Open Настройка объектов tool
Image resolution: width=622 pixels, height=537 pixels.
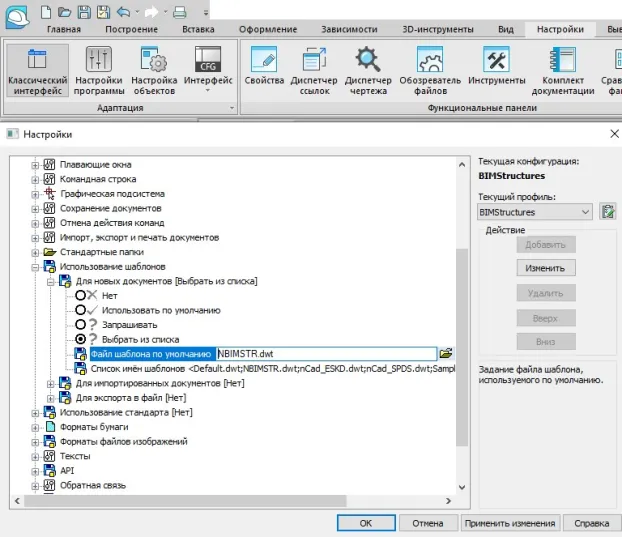coord(154,71)
